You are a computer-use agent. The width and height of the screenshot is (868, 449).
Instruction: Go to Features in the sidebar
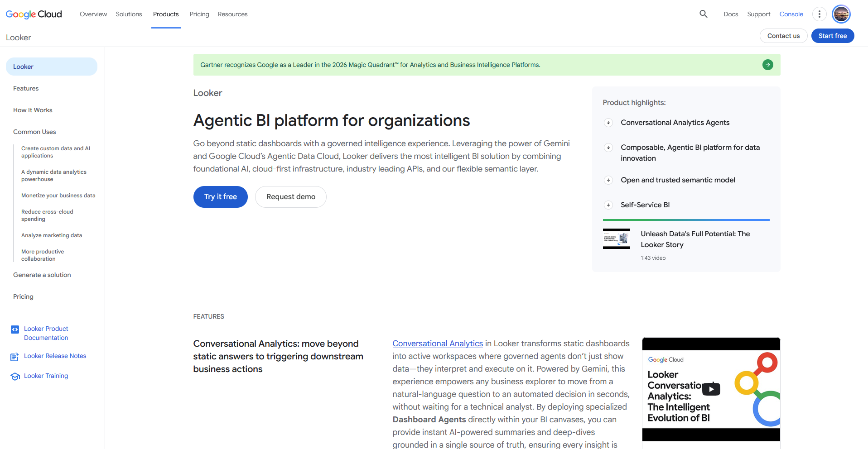click(26, 88)
